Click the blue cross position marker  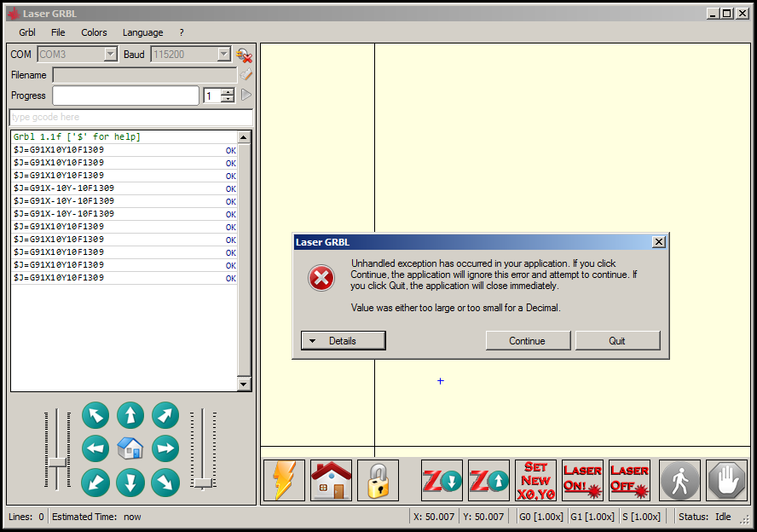pos(440,381)
